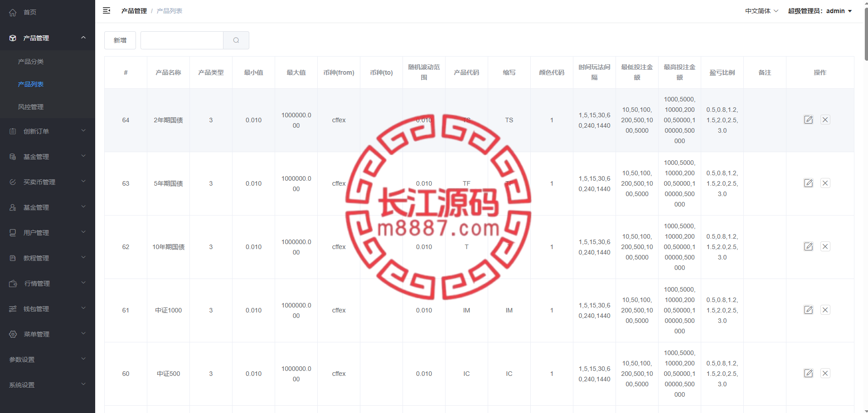Click the 最大值 column header
The image size is (868, 413).
296,72
